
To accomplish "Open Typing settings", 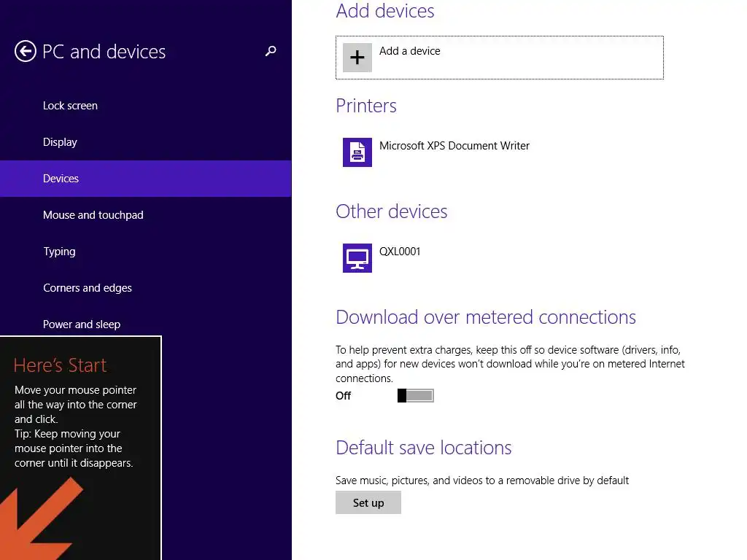I will tap(59, 252).
